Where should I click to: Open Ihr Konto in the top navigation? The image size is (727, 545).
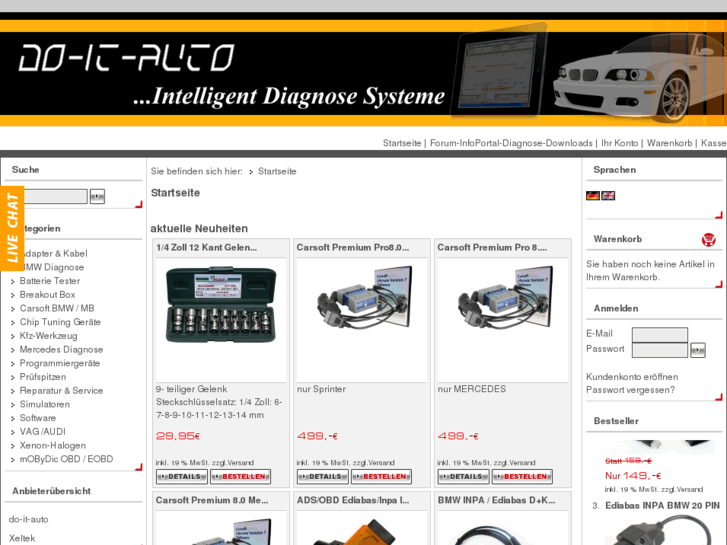[619, 143]
